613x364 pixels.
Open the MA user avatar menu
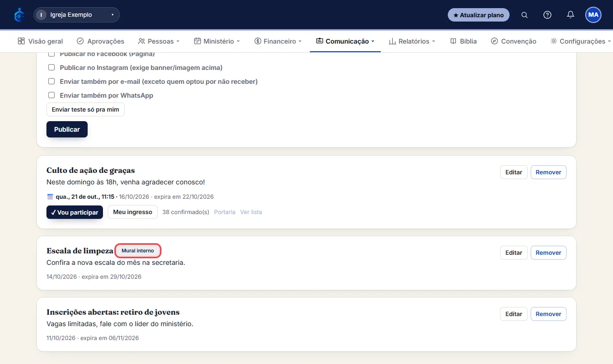(x=593, y=15)
